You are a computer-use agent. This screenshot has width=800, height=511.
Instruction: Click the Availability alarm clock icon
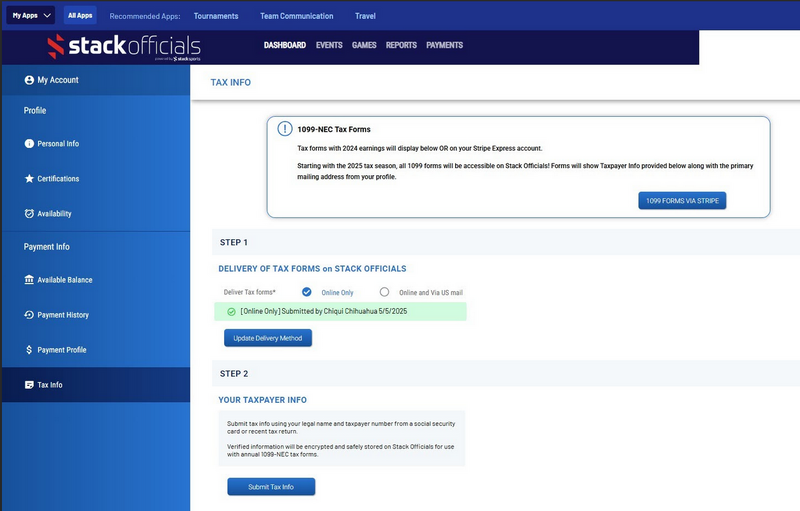click(29, 214)
